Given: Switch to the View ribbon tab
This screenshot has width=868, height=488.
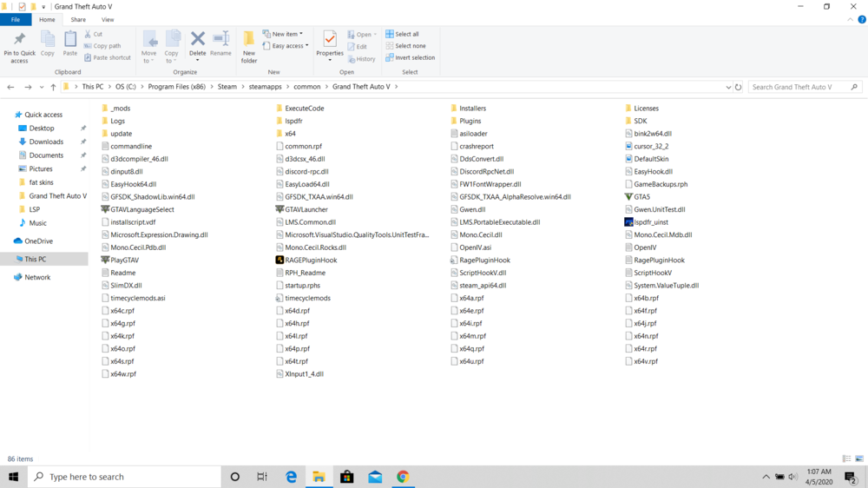Looking at the screenshot, I should click(x=108, y=19).
